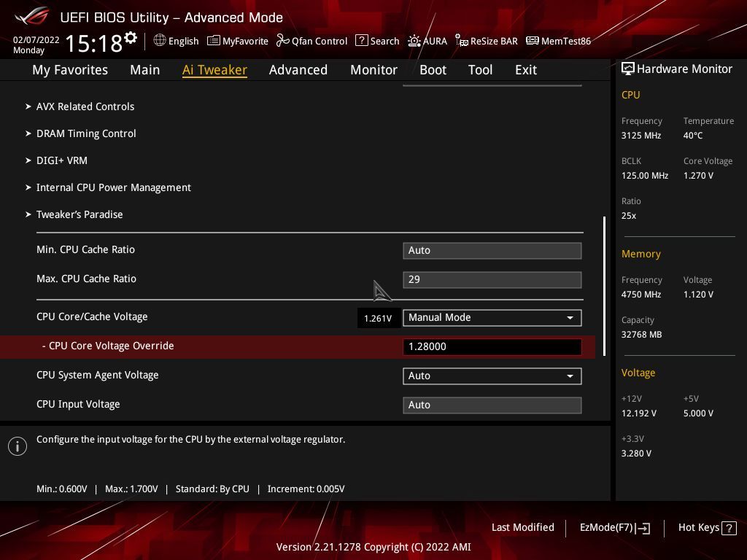Click the Search question-mark icon
The height and width of the screenshot is (560, 747).
[x=362, y=41]
